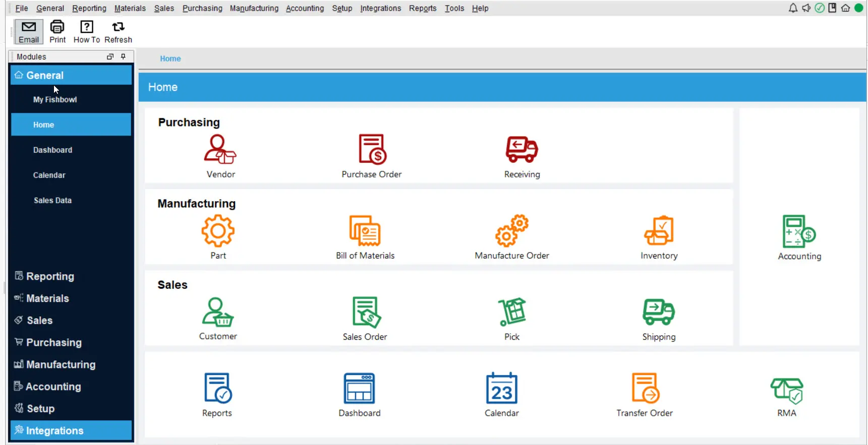Click the Refresh toolbar button

[x=118, y=32]
